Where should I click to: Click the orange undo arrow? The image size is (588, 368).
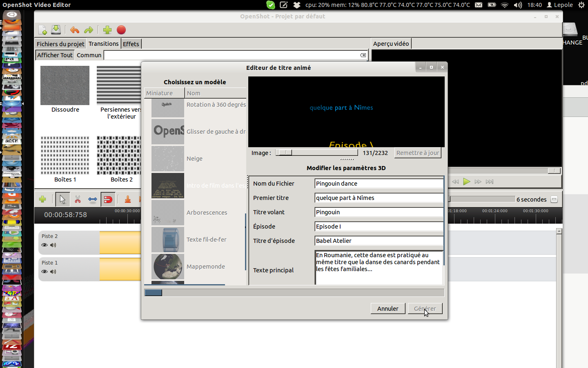pos(74,30)
